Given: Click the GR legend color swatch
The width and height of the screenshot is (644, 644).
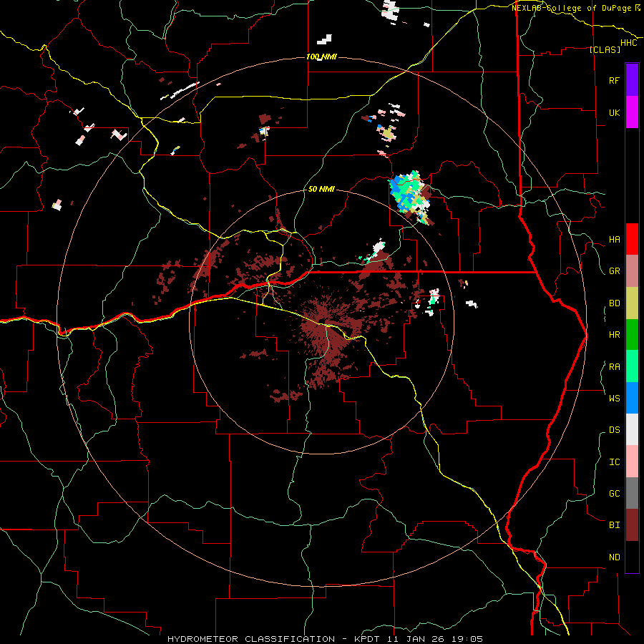Looking at the screenshot, I should point(632,271).
